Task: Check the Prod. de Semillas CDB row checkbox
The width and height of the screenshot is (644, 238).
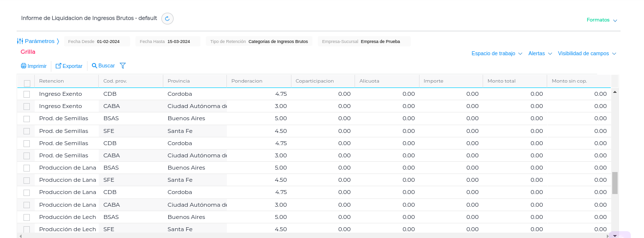Action: [27, 144]
